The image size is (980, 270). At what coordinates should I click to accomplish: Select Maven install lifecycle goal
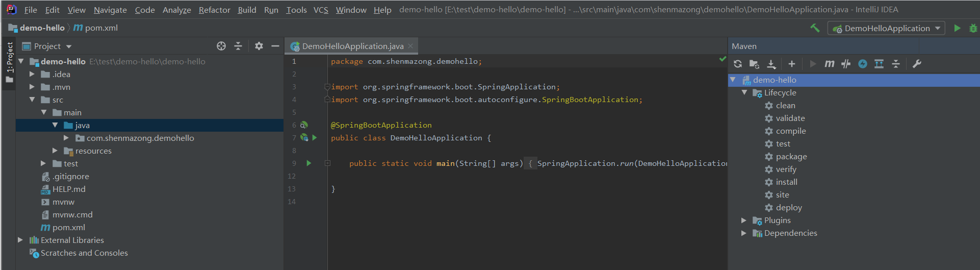tap(786, 182)
